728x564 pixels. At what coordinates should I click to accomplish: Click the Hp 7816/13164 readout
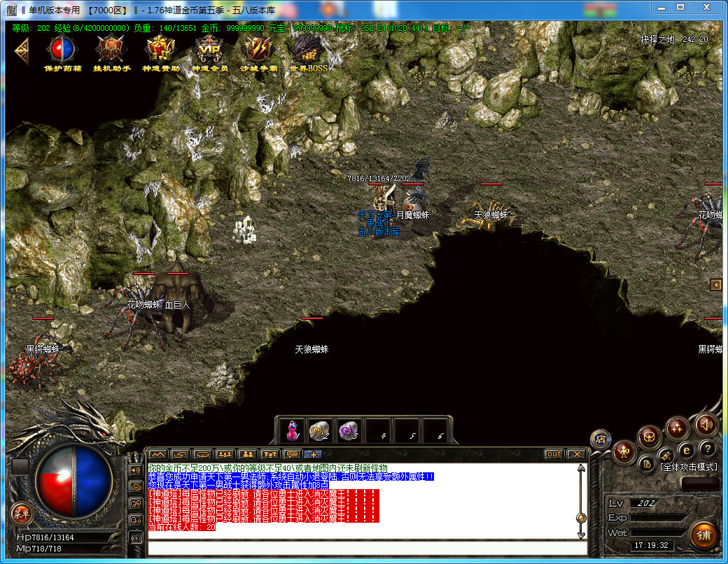point(45,537)
